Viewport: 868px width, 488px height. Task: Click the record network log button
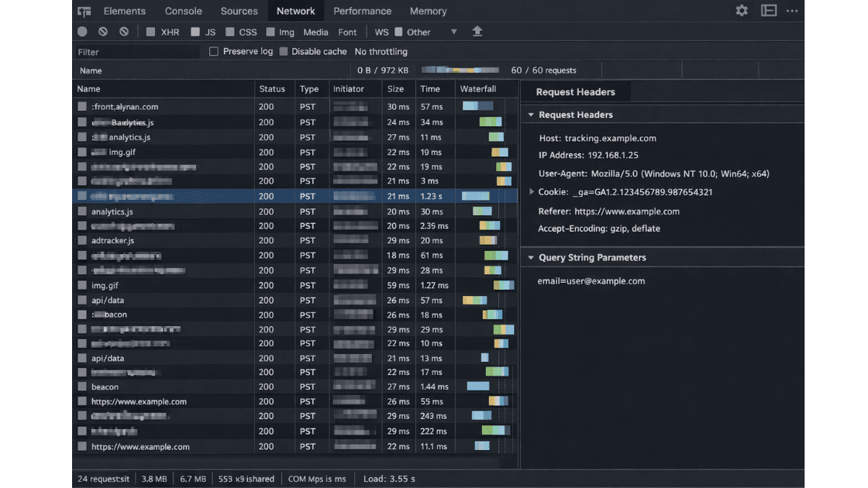coord(83,32)
